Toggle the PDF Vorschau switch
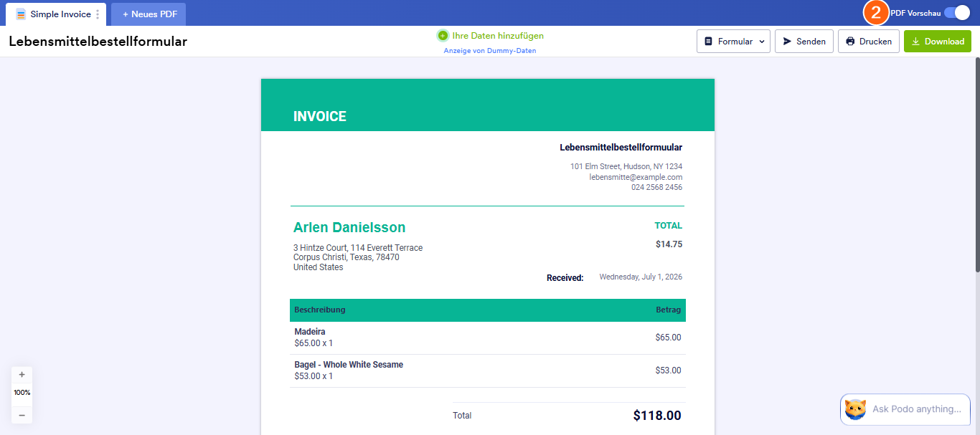This screenshot has height=435, width=980. (x=956, y=13)
